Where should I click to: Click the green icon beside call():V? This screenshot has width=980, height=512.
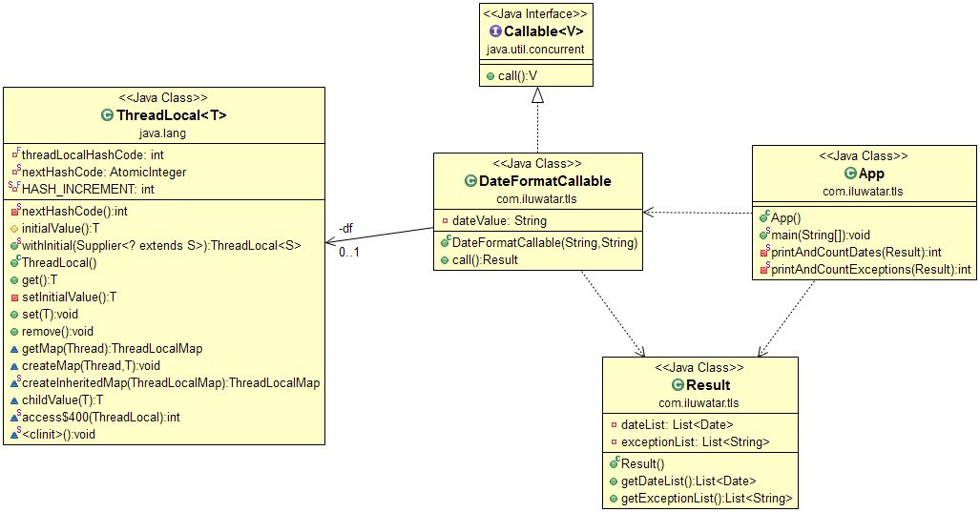tap(489, 75)
